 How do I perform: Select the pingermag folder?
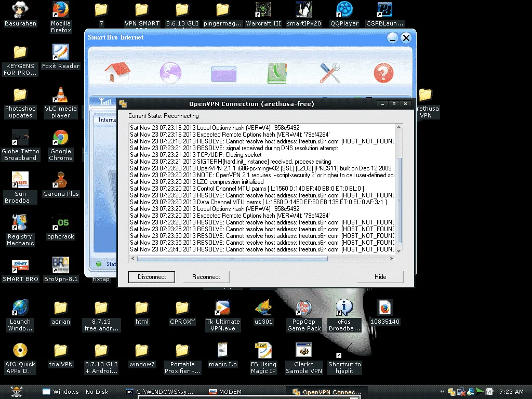[223, 14]
